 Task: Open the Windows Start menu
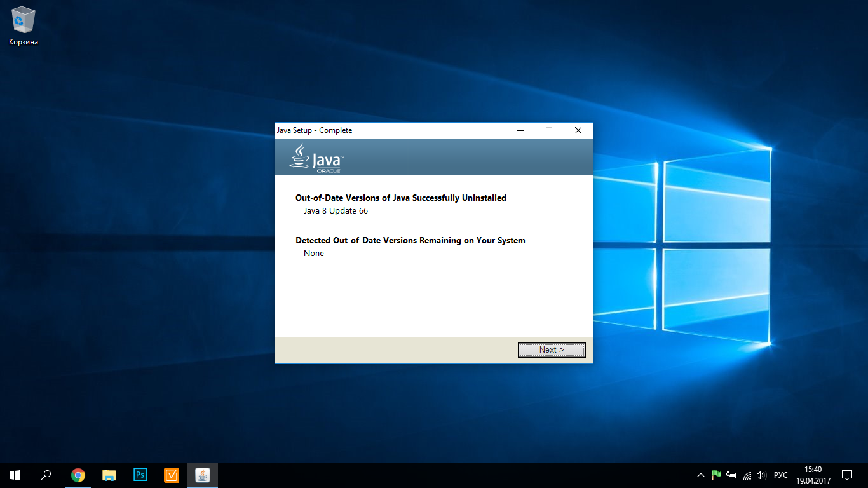point(15,475)
